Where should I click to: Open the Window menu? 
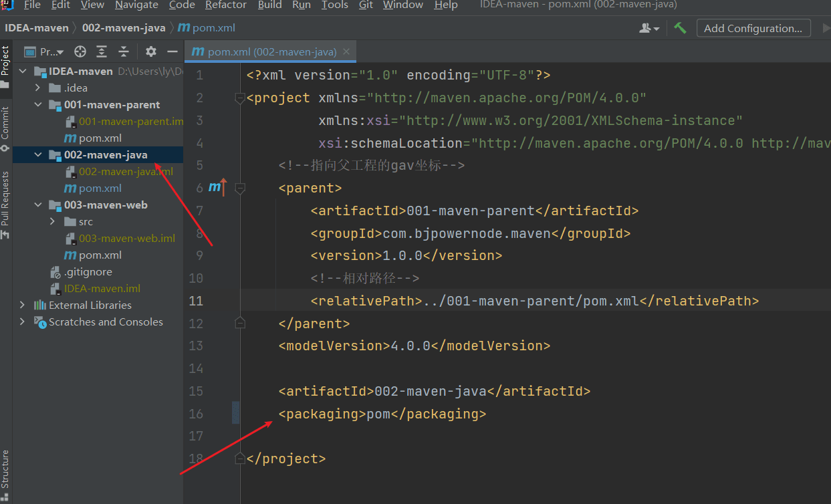[x=403, y=5]
